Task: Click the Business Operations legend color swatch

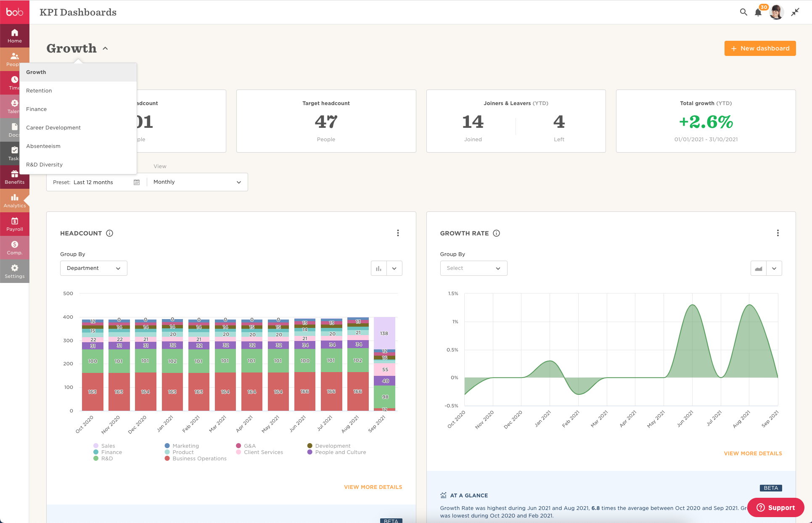Action: [x=167, y=458]
